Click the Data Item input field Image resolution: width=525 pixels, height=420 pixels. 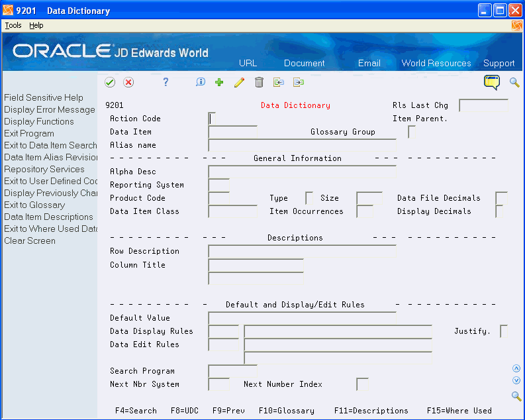coord(232,132)
